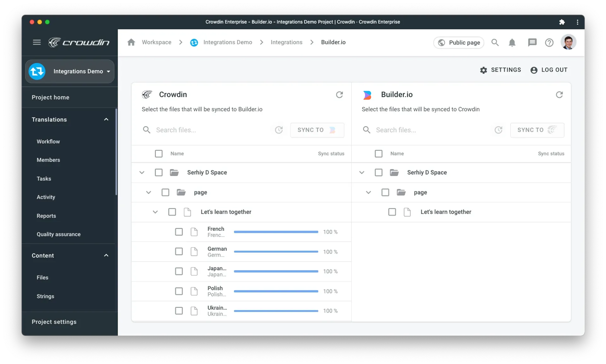Viewport: 606px width, 364px height.
Task: Collapse Let's learn together in the Crowdin panel
Action: pos(155,212)
